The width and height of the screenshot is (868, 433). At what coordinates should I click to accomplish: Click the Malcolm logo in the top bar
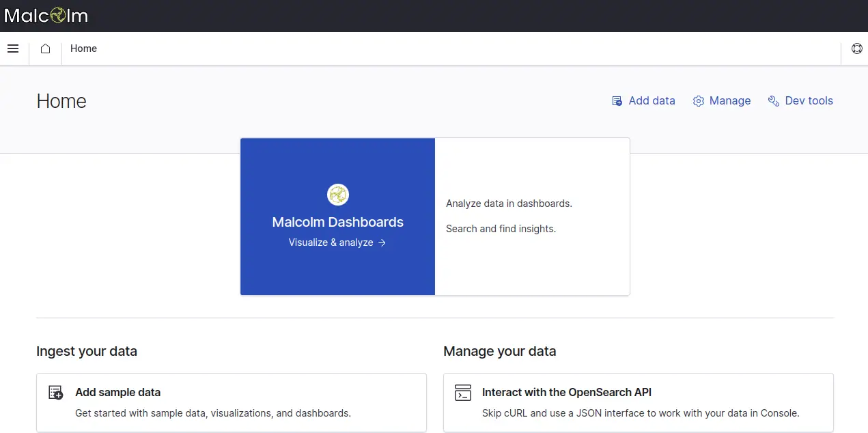pos(46,16)
